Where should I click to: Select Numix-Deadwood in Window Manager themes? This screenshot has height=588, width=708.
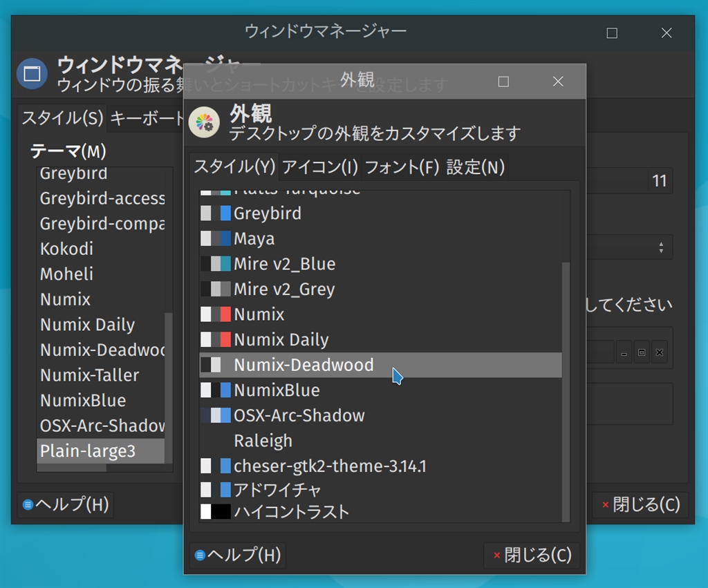pos(101,350)
